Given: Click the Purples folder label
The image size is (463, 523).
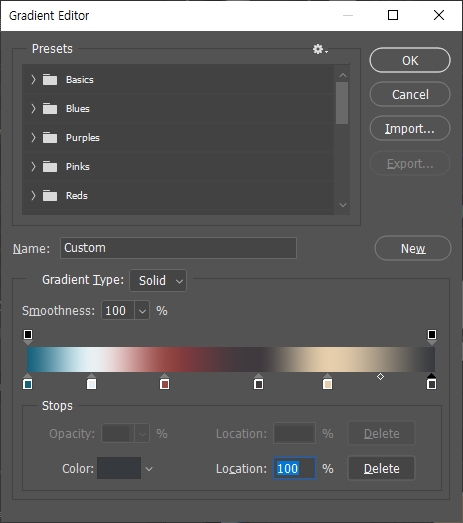Looking at the screenshot, I should point(83,138).
